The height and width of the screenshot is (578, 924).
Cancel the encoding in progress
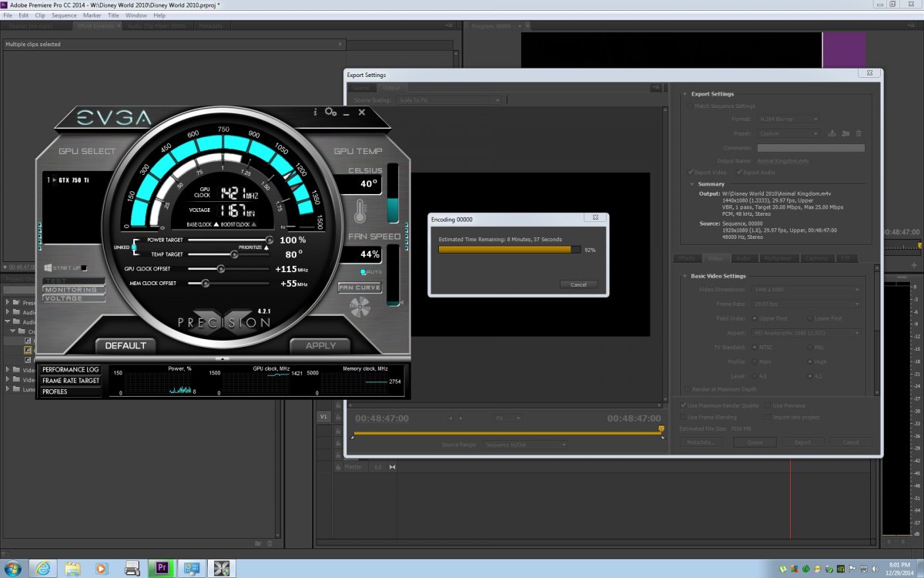tap(578, 284)
